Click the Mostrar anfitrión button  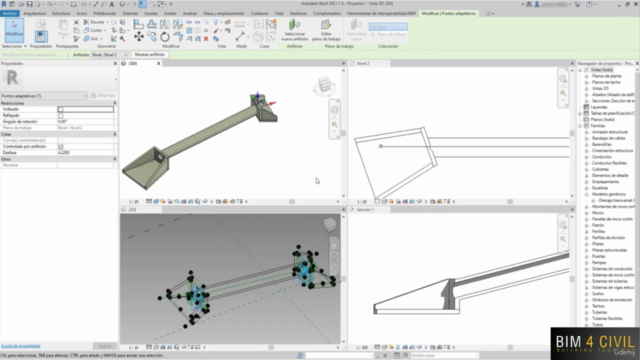(x=149, y=55)
